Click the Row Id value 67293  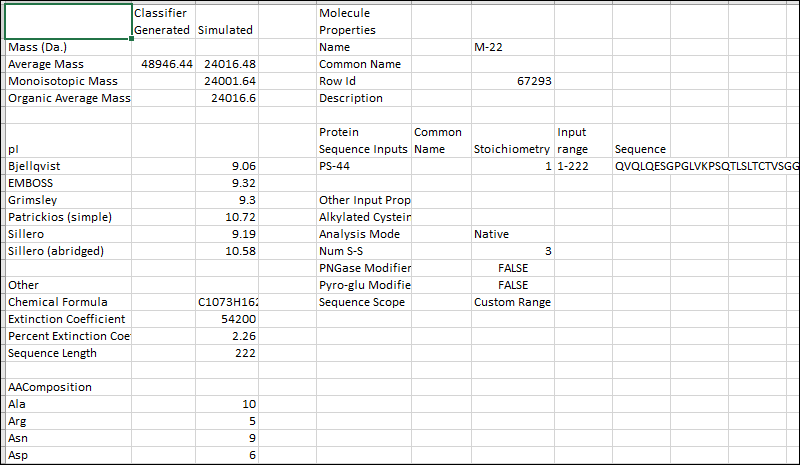point(511,81)
